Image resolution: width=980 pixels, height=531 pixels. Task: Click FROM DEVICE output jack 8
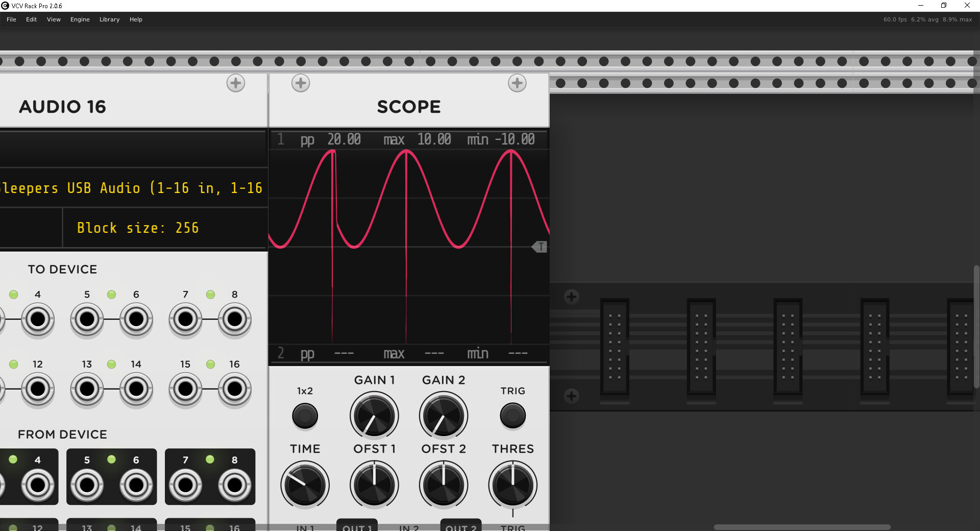235,485
